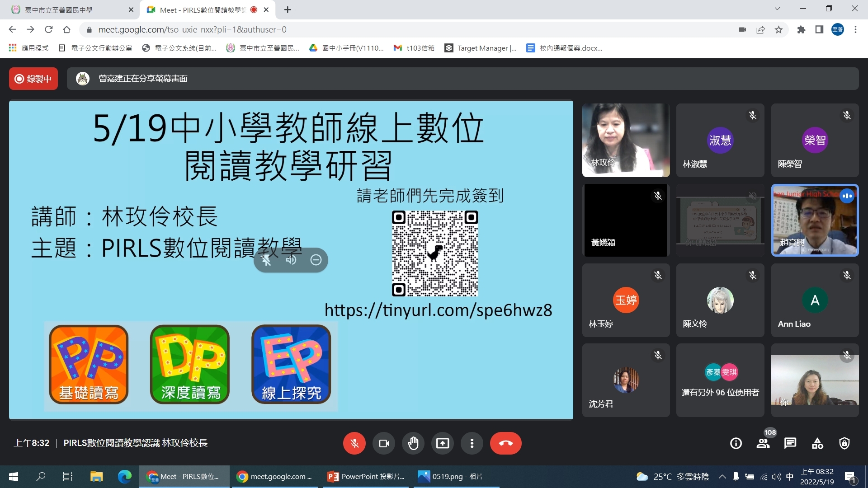Click the system volume icon in tray

pyautogui.click(x=776, y=477)
